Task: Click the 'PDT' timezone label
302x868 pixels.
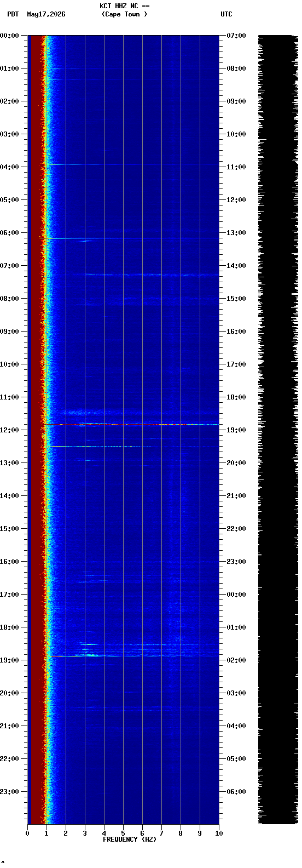Action: tap(13, 14)
